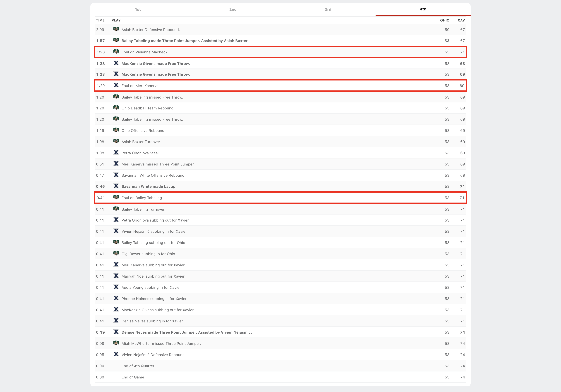Select the Asiah Baxter Turnover play text

tap(141, 142)
